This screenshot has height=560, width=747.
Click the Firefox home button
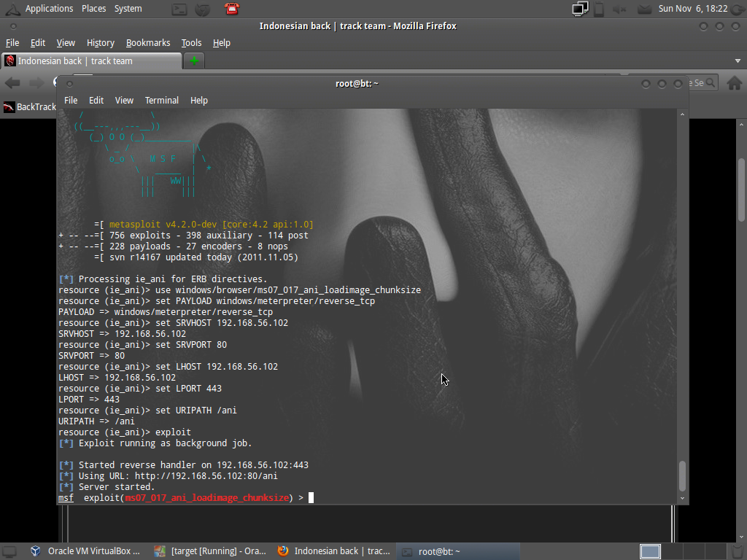pos(735,83)
